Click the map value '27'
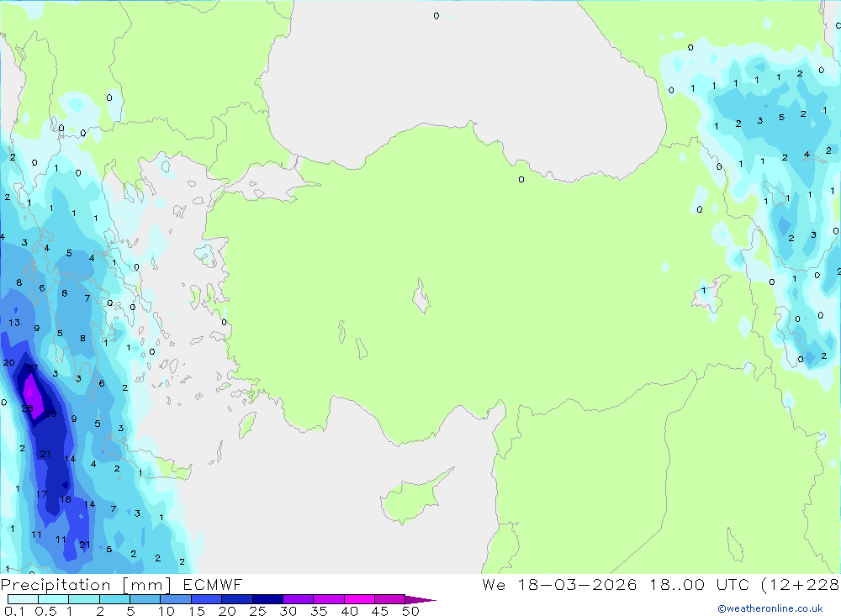841x616 pixels. [x=32, y=368]
